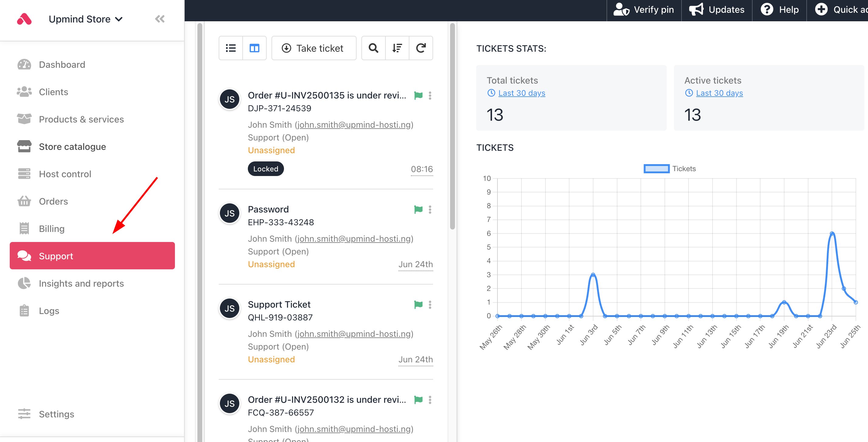This screenshot has height=442, width=868.
Task: Open Updates megaphone in top bar
Action: tap(717, 10)
